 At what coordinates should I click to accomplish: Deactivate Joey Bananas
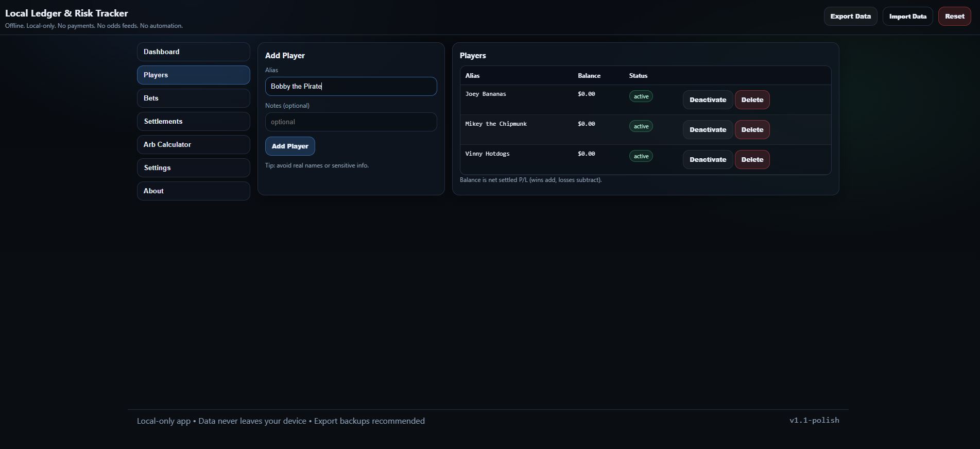click(708, 100)
